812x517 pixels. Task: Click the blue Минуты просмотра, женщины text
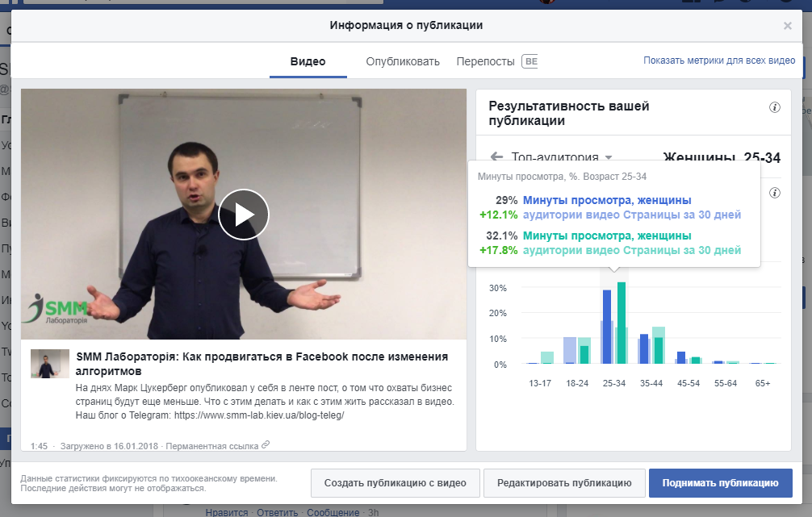pyautogui.click(x=607, y=200)
